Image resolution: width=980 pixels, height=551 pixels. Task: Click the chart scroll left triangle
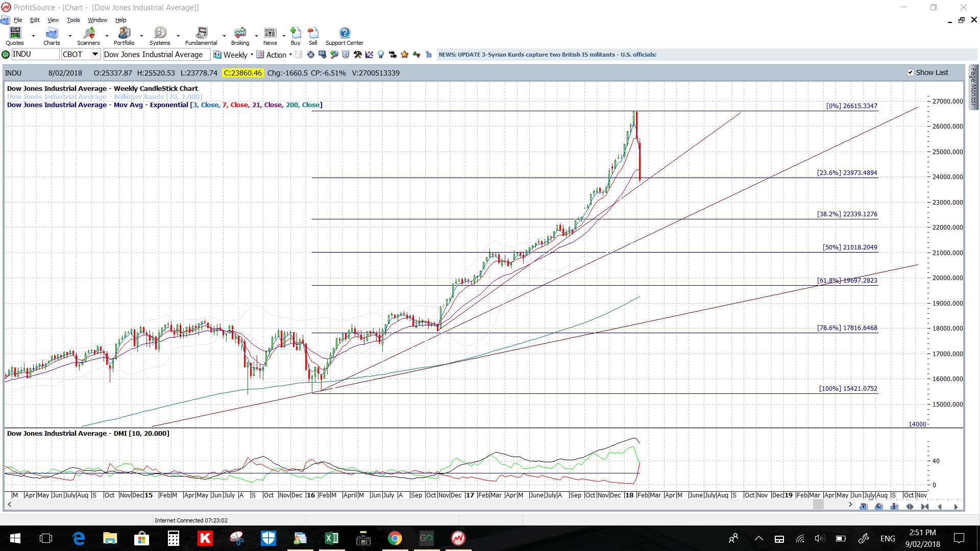(x=940, y=507)
